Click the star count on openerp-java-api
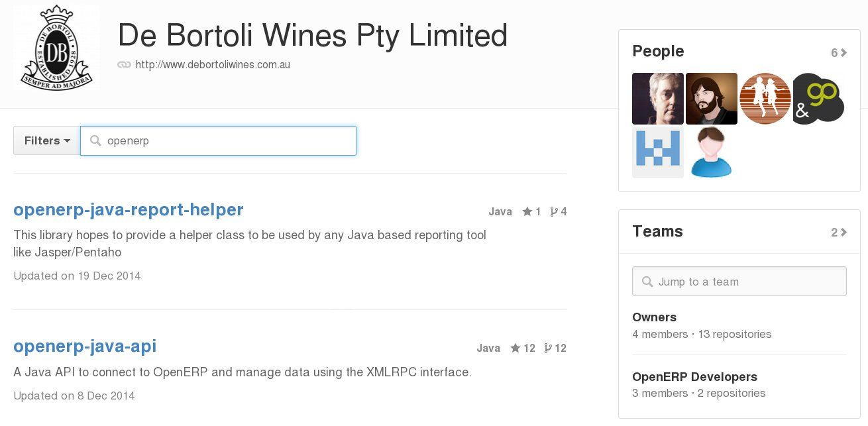This screenshot has width=868, height=426. click(523, 348)
